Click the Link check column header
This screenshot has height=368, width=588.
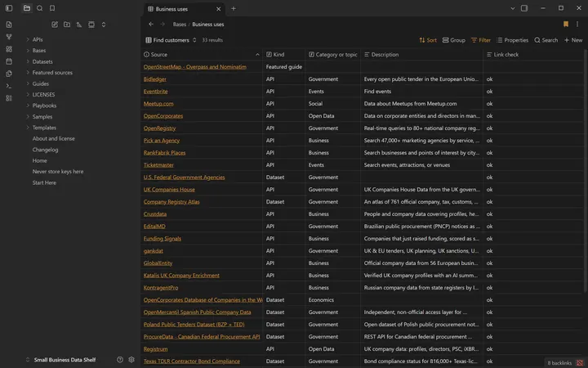point(533,55)
